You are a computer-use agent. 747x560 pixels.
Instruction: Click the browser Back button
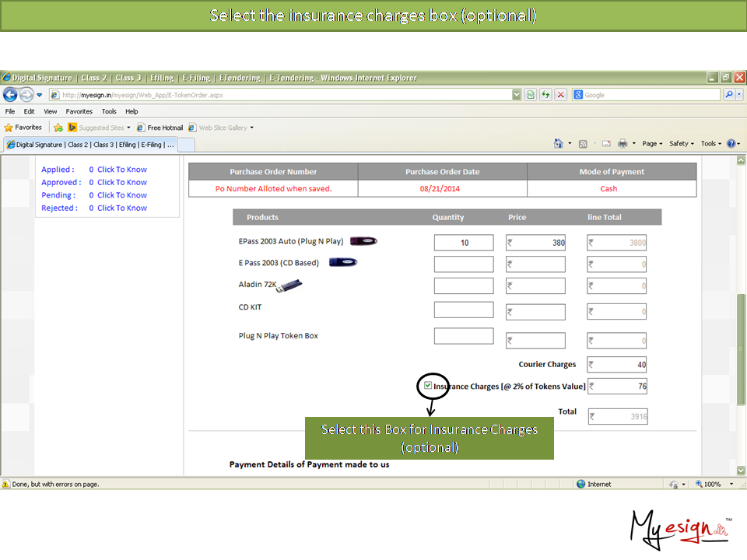coord(10,95)
